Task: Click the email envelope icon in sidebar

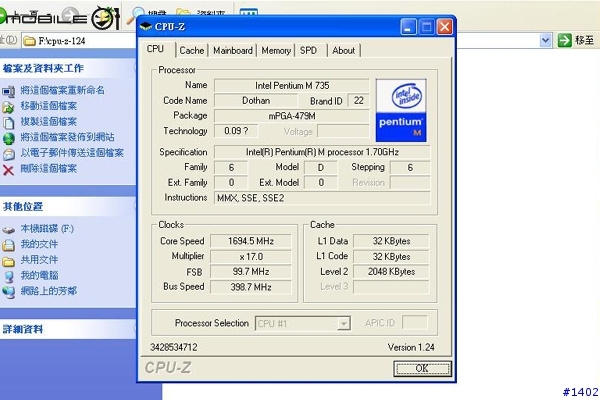Action: (x=8, y=154)
